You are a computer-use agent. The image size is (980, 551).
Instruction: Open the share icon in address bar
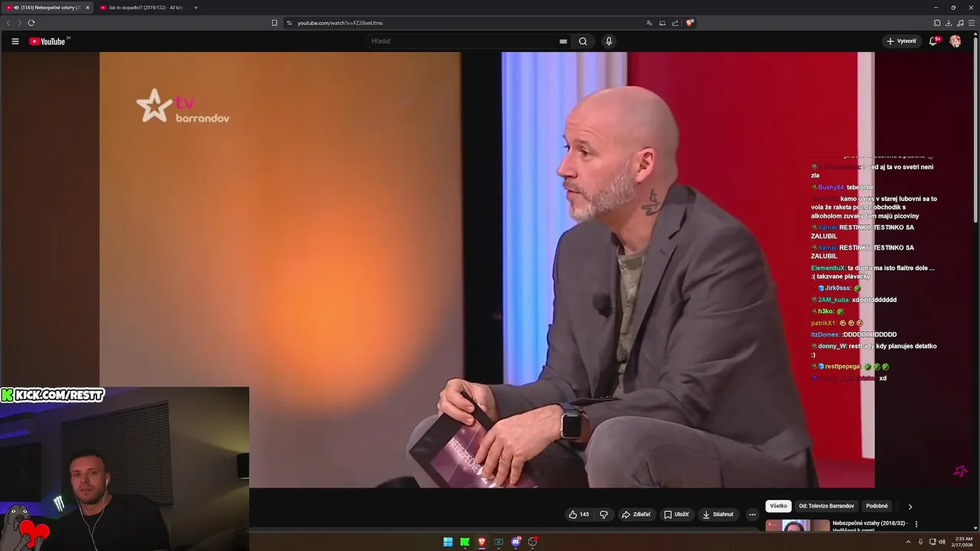675,23
